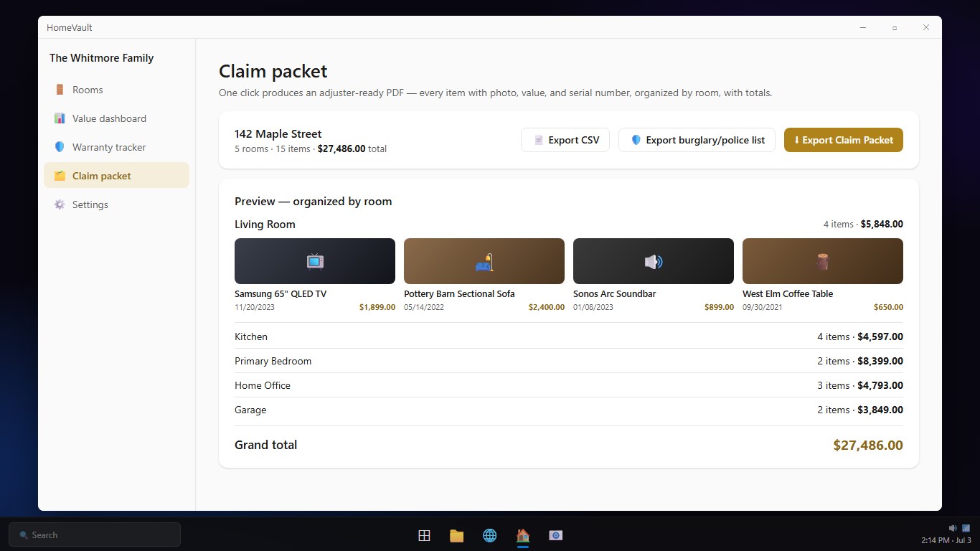Open Warranty tracker page

click(116, 147)
